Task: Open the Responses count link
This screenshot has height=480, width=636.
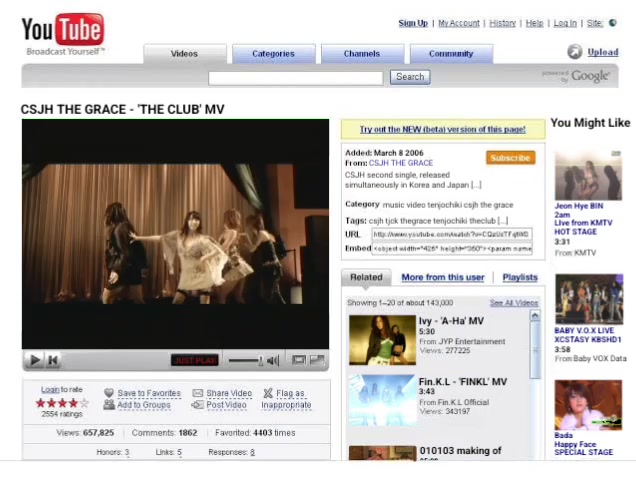Action: point(252,452)
